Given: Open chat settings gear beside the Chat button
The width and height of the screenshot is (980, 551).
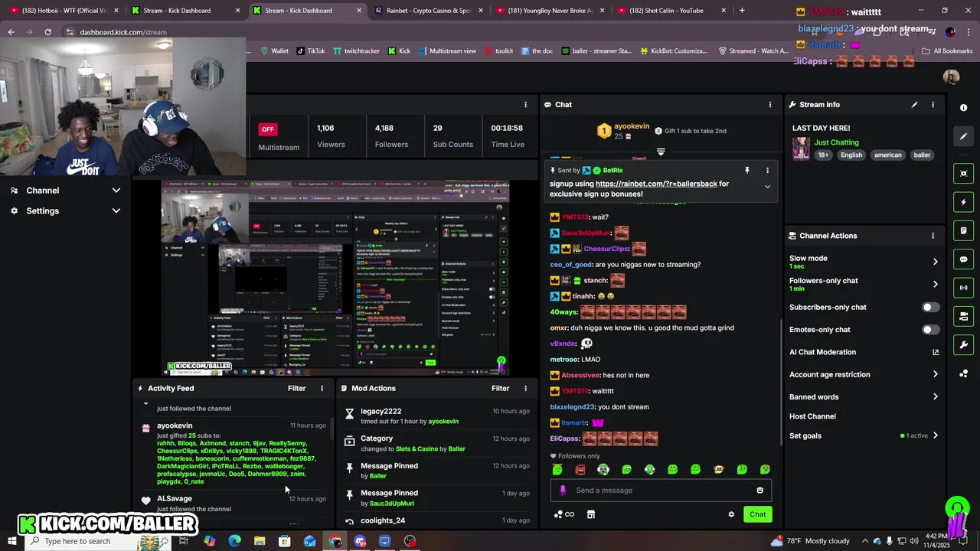Looking at the screenshot, I should pyautogui.click(x=731, y=514).
